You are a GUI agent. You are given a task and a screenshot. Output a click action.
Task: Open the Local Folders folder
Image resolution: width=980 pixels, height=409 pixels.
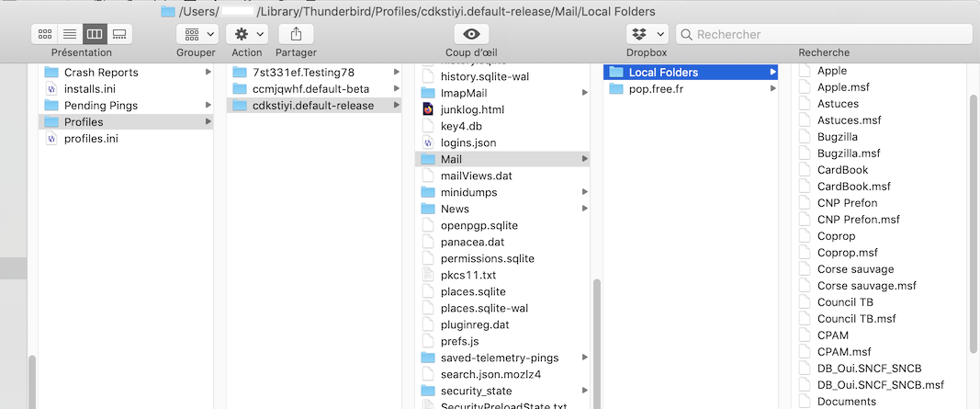pos(663,73)
